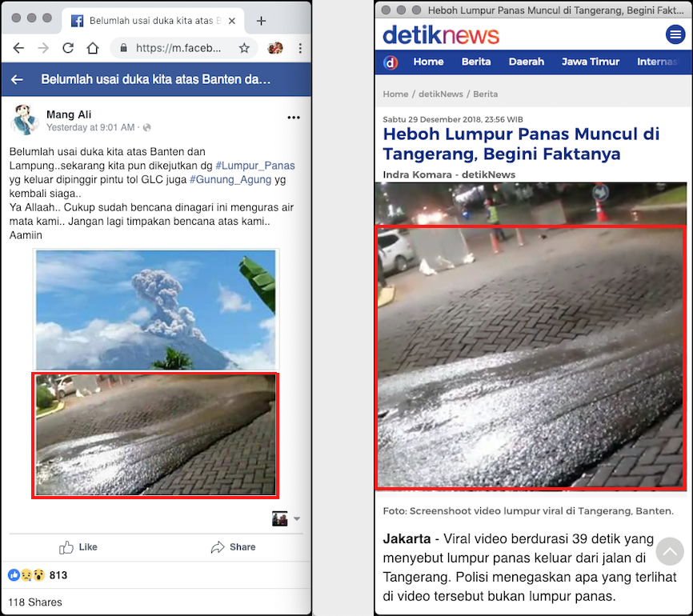Open detikNews hamburger menu
This screenshot has height=616, width=693.
675,34
